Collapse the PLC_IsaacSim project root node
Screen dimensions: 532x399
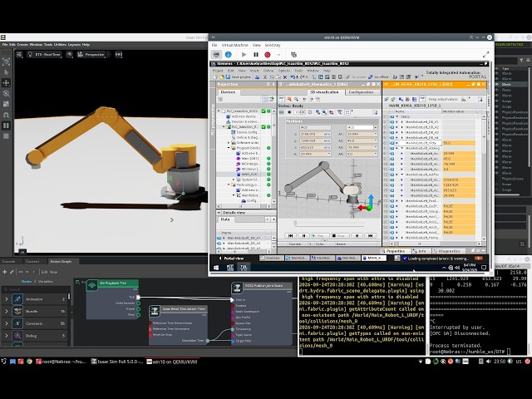coord(219,111)
